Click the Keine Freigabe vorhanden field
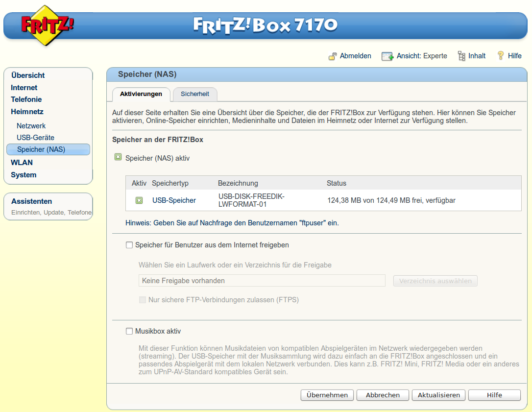This screenshot has height=412, width=532. [262, 281]
